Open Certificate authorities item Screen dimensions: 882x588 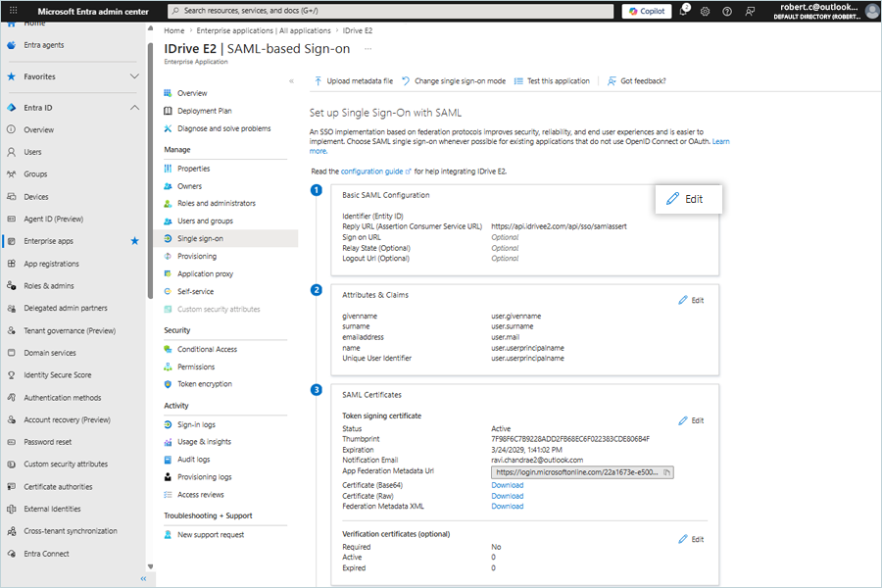point(58,487)
